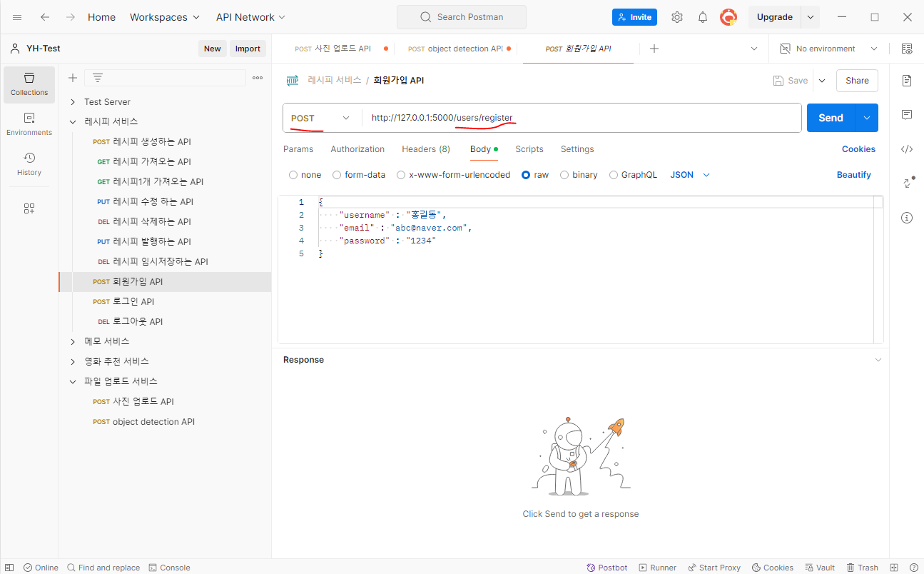This screenshot has height=574, width=924.
Task: Click the collection filter icon
Action: pos(98,78)
